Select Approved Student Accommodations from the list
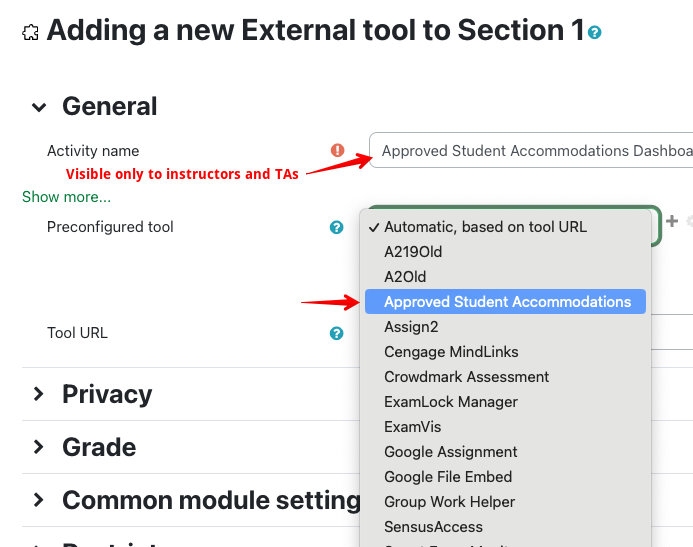The width and height of the screenshot is (693, 547). click(507, 302)
